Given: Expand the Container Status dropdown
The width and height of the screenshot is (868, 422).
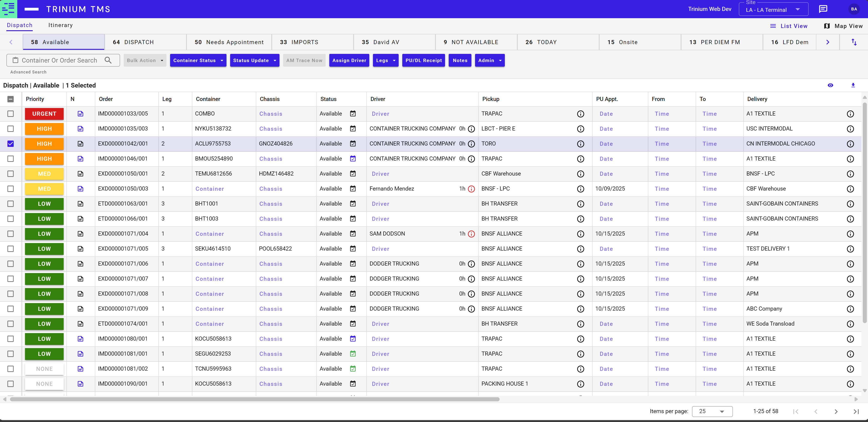Looking at the screenshot, I should [x=198, y=60].
